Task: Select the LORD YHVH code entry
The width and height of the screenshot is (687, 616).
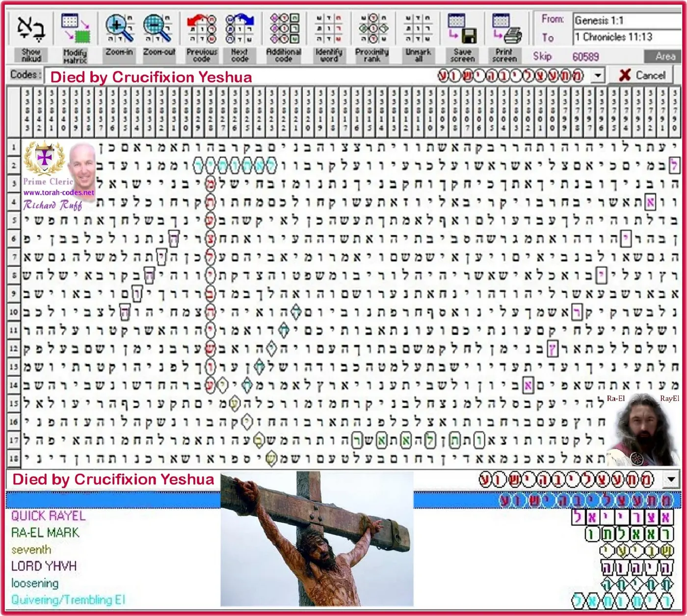Action: pyautogui.click(x=44, y=566)
